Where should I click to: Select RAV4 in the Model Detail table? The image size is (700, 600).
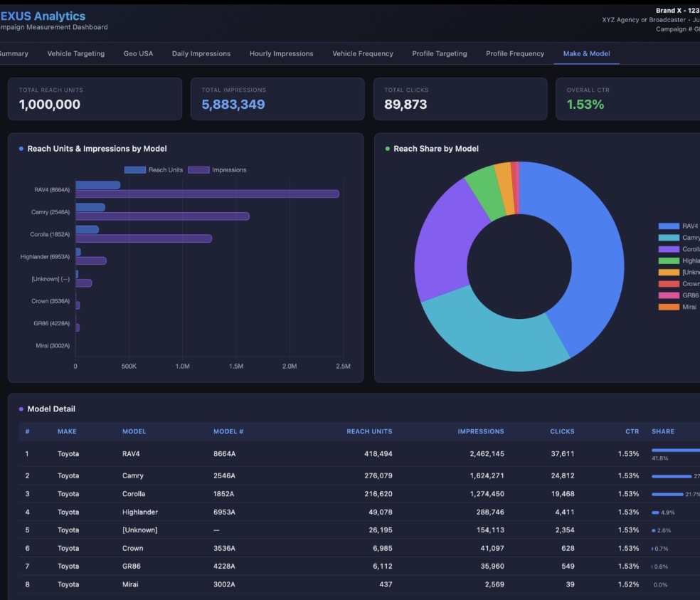click(x=131, y=454)
